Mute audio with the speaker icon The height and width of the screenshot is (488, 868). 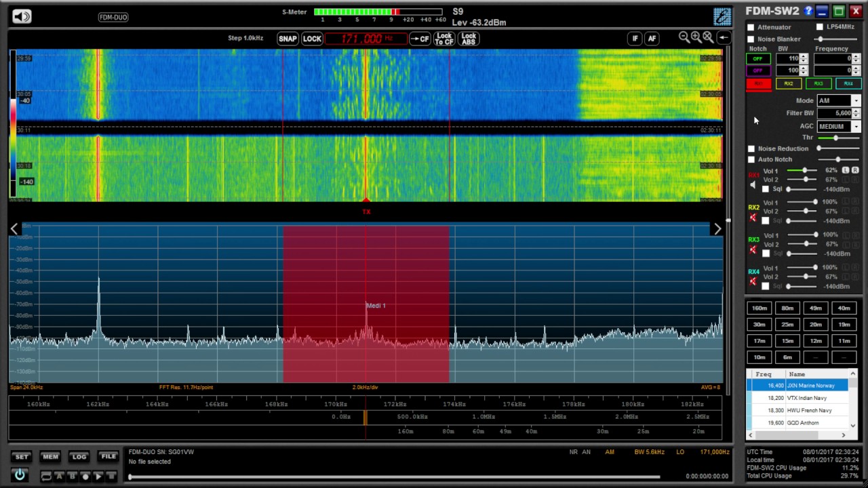pos(22,16)
